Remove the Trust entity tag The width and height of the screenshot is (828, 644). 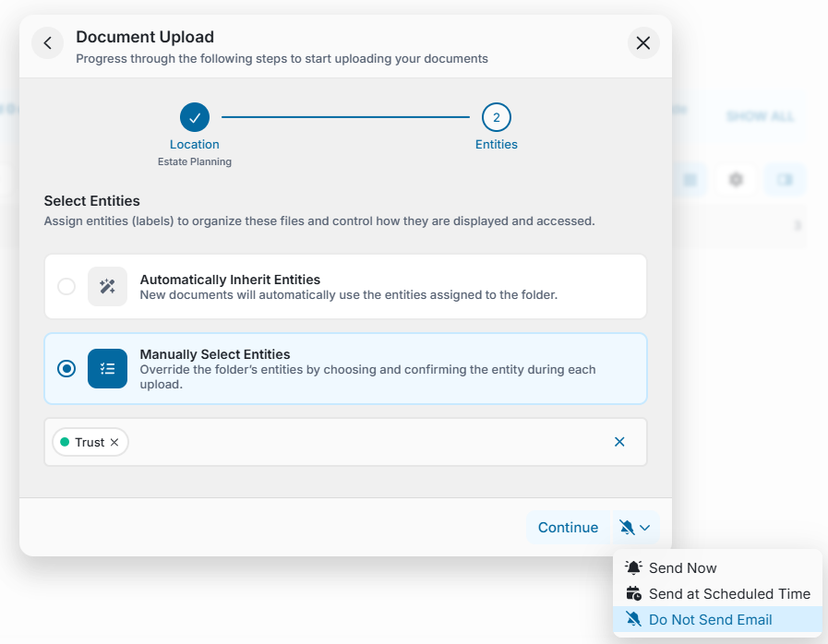pyautogui.click(x=114, y=442)
